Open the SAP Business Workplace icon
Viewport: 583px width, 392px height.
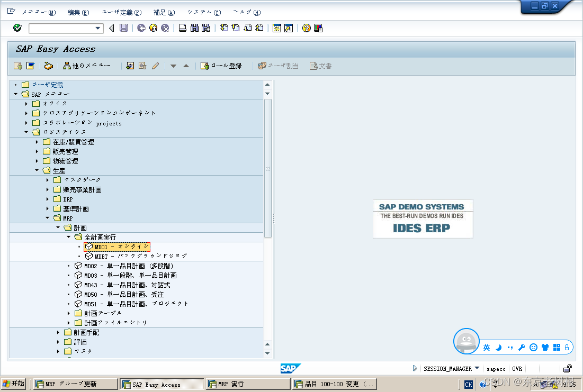pos(48,66)
